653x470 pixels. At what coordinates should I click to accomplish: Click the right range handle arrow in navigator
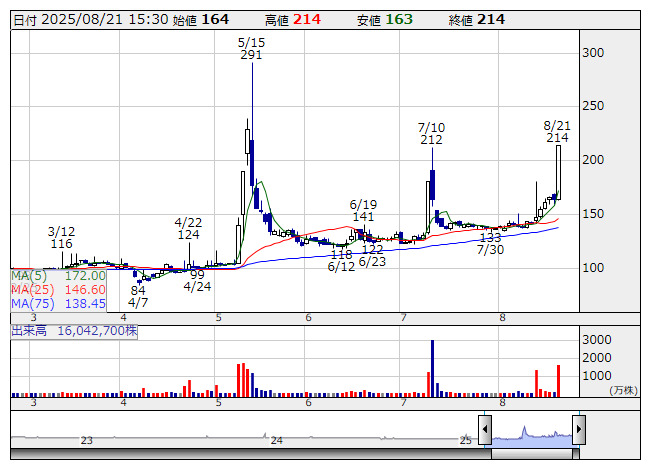point(579,431)
